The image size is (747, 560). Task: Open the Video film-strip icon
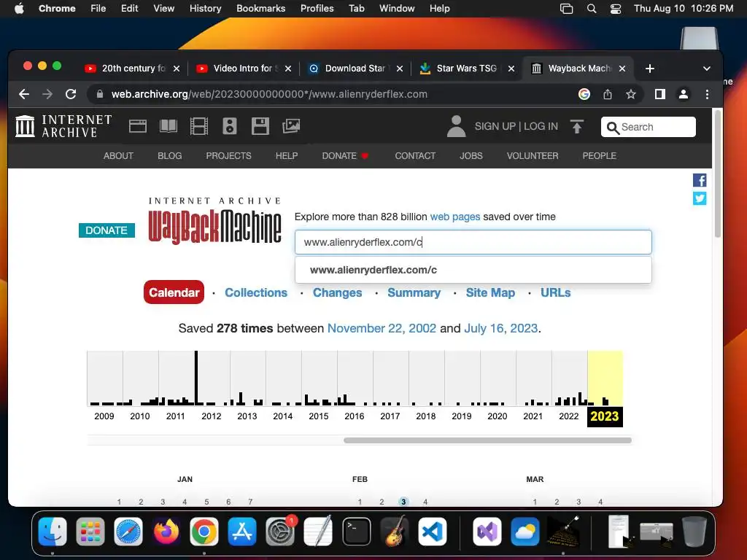tap(199, 126)
